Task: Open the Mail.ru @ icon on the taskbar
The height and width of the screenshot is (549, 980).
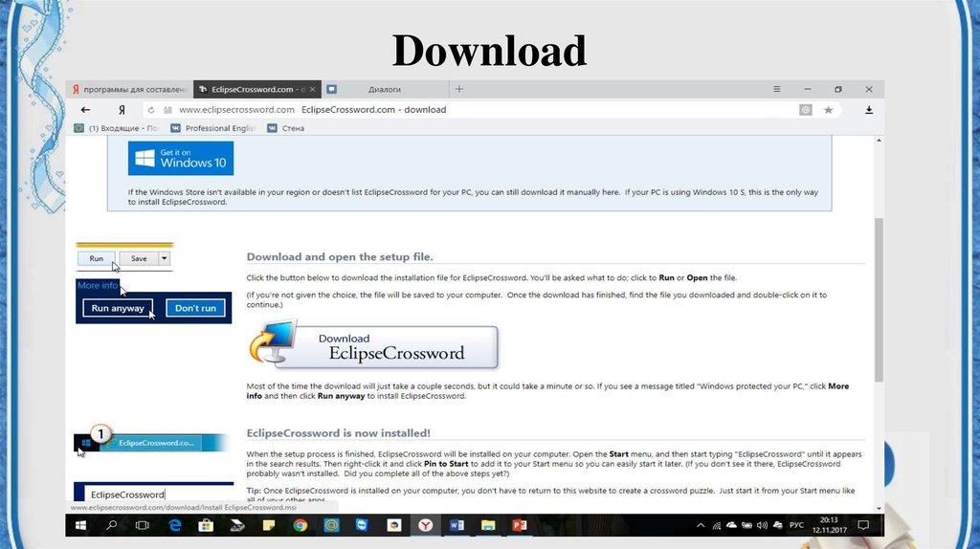Action: (331, 525)
